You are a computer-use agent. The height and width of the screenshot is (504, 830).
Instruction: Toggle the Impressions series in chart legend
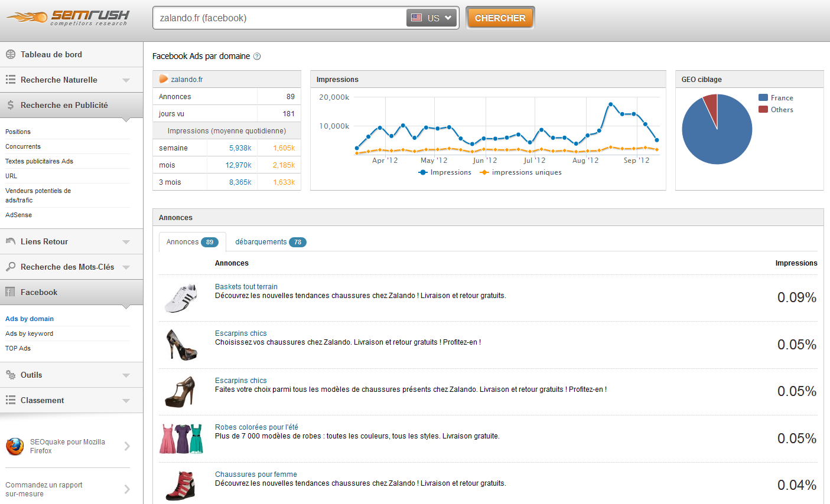coord(445,172)
